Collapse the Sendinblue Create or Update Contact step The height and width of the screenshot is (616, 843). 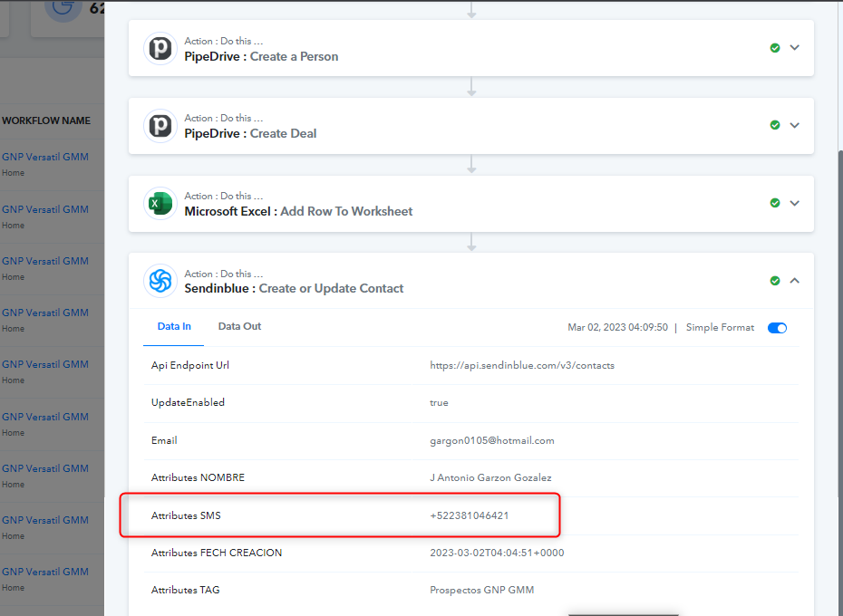795,281
